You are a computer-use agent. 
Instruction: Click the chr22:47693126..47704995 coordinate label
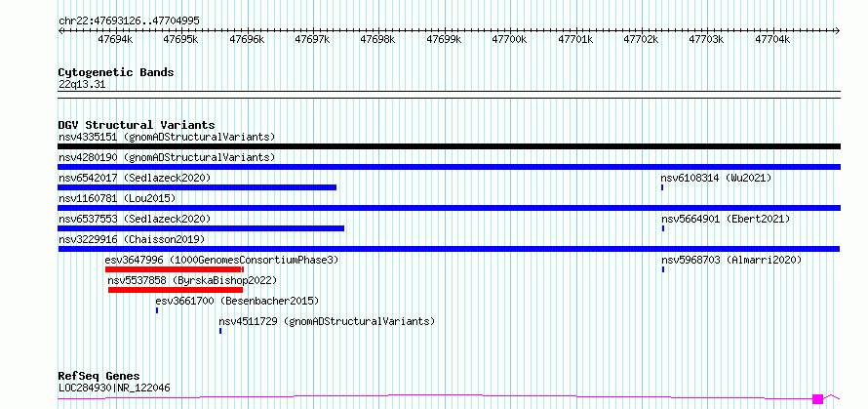click(129, 20)
